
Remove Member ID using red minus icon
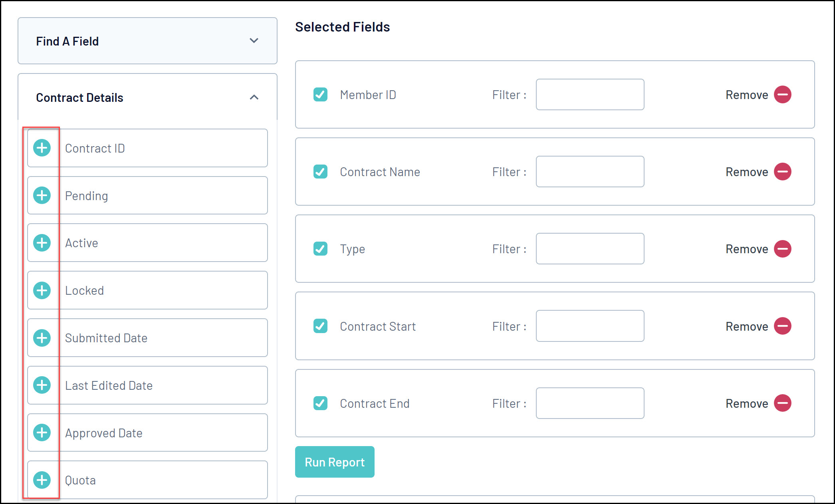pyautogui.click(x=782, y=95)
